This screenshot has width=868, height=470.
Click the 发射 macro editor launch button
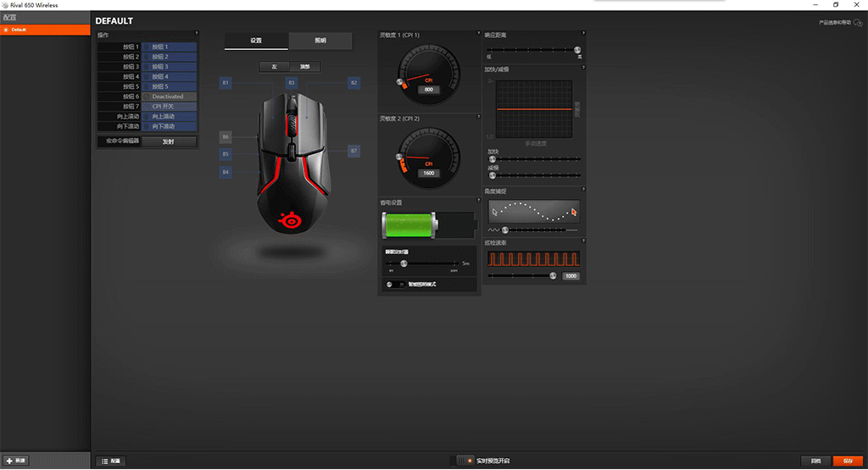[x=169, y=141]
